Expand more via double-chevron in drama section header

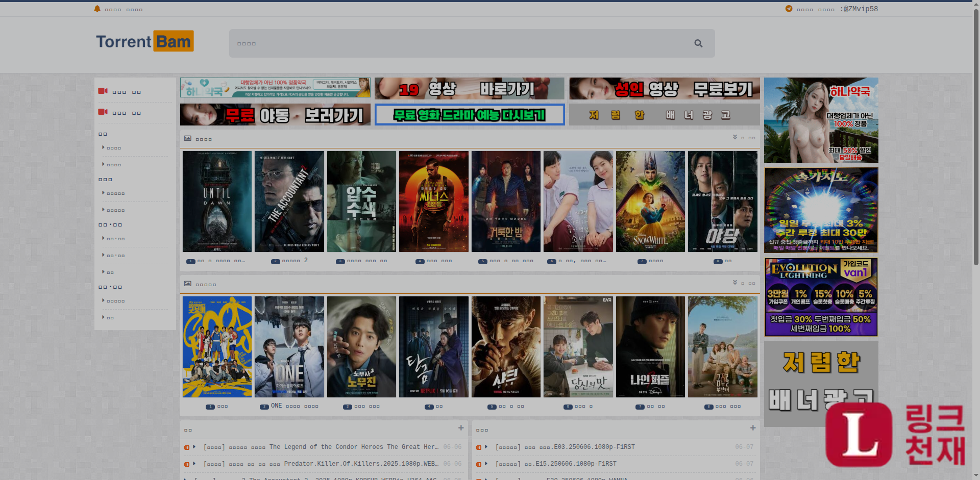pos(735,282)
